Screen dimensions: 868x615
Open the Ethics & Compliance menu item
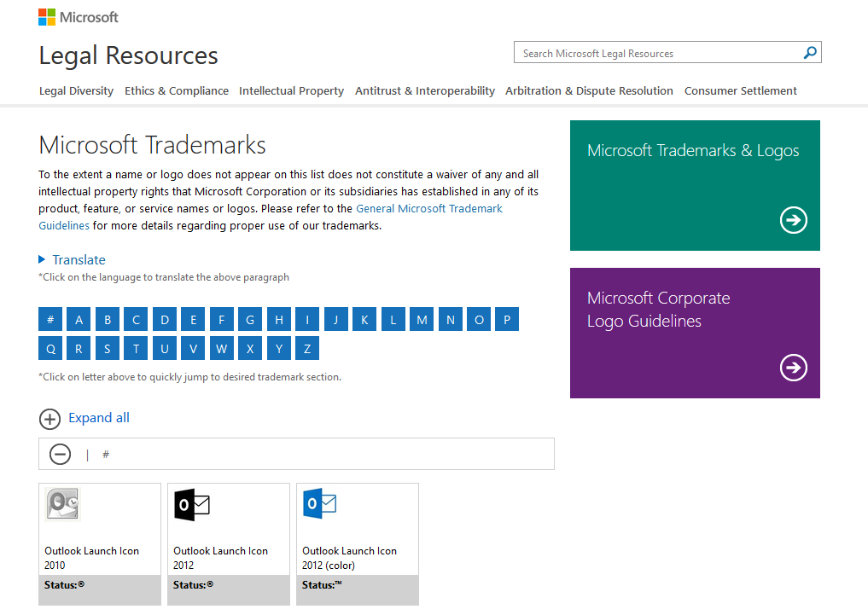177,90
